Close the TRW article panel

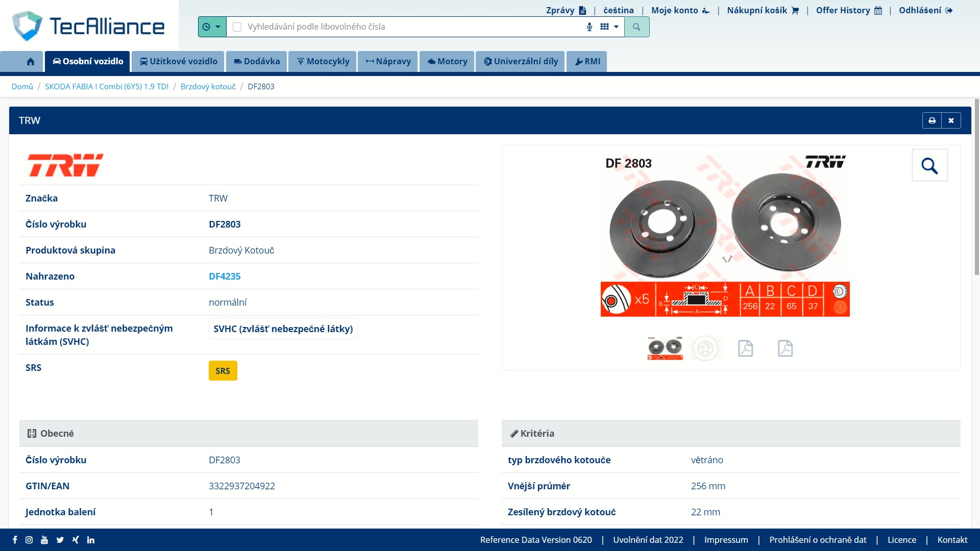point(951,120)
